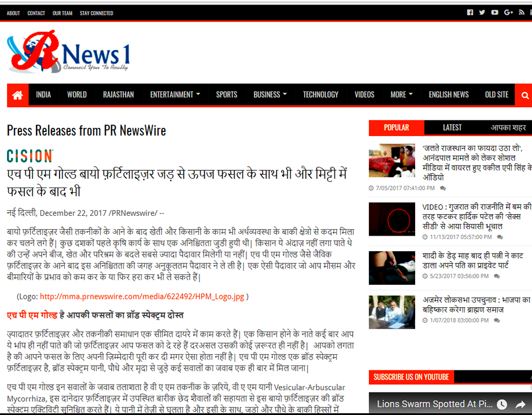Screen dimensions: 532x415
Task: Click the R News 1 site logo
Action: [x=69, y=52]
